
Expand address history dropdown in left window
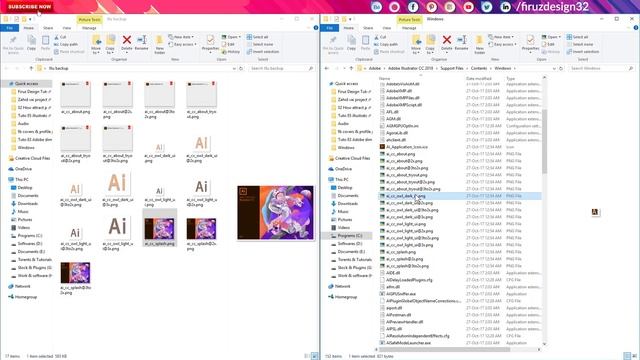click(x=234, y=68)
